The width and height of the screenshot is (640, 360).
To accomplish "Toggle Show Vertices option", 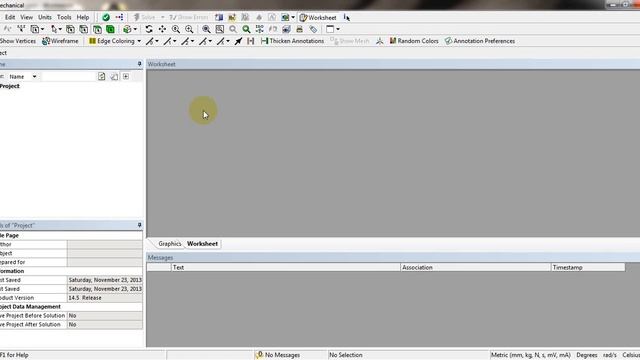I will pyautogui.click(x=18, y=41).
